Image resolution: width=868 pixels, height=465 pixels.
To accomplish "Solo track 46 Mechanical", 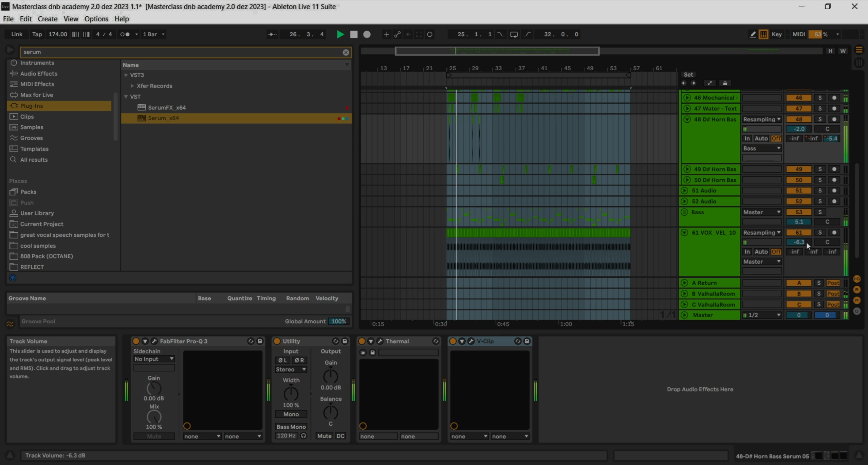I will (820, 98).
